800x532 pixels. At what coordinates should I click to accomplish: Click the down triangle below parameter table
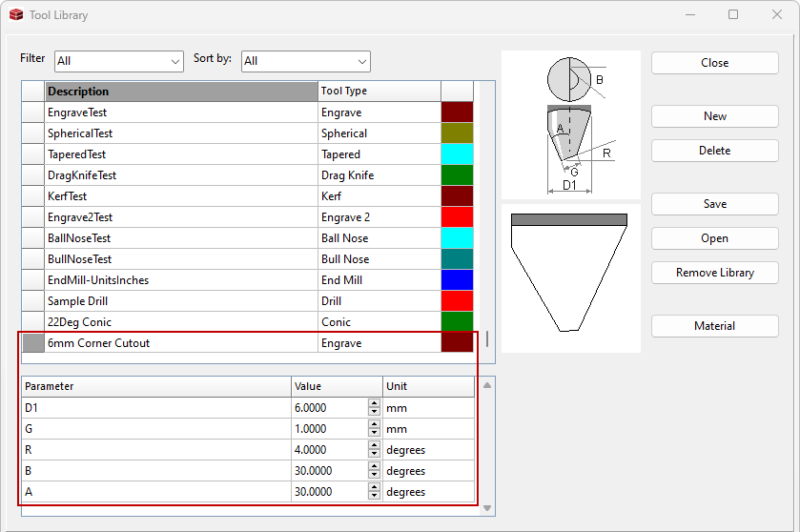487,508
